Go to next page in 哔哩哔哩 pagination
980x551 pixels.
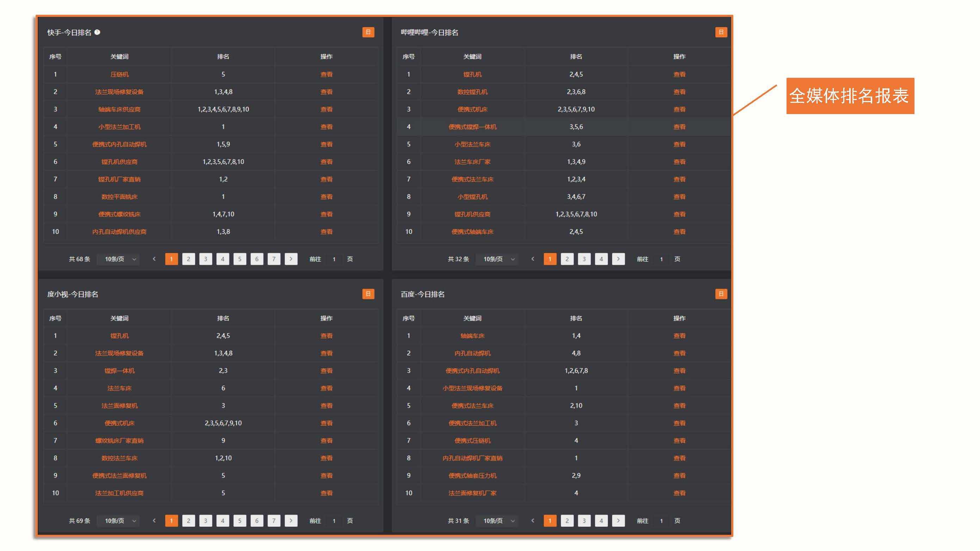click(x=618, y=259)
